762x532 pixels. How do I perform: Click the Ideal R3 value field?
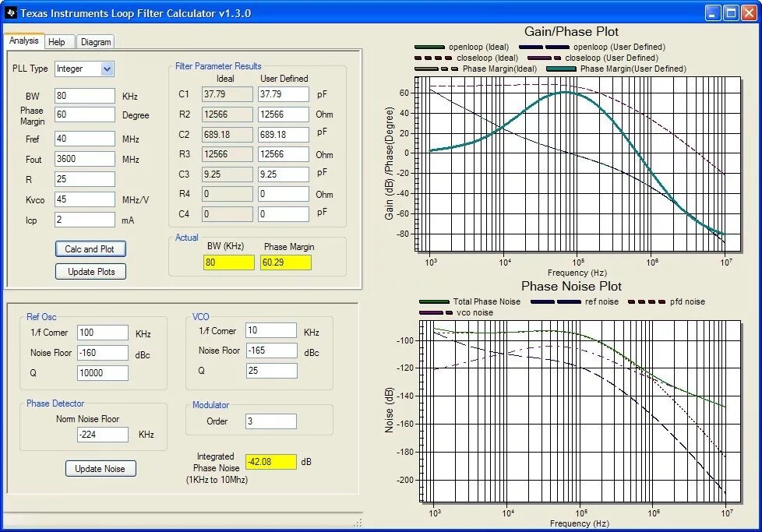click(x=228, y=154)
